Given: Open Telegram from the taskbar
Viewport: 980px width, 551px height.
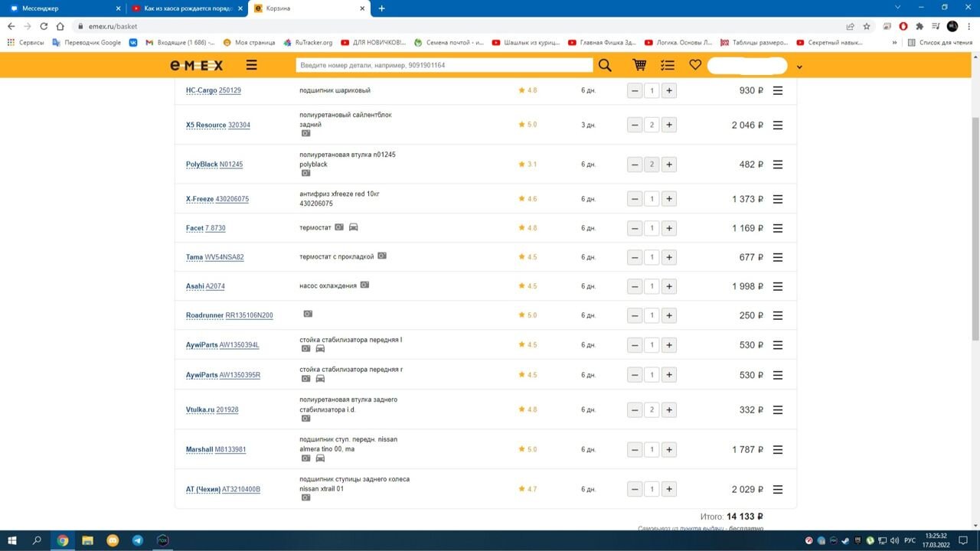Looking at the screenshot, I should pos(138,540).
